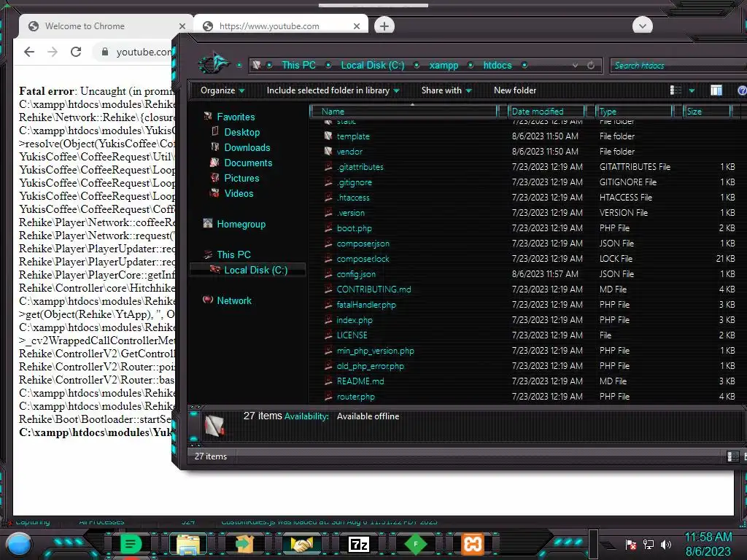Select the min_php_version.php file name
The height and width of the screenshot is (560, 747).
pos(376,351)
